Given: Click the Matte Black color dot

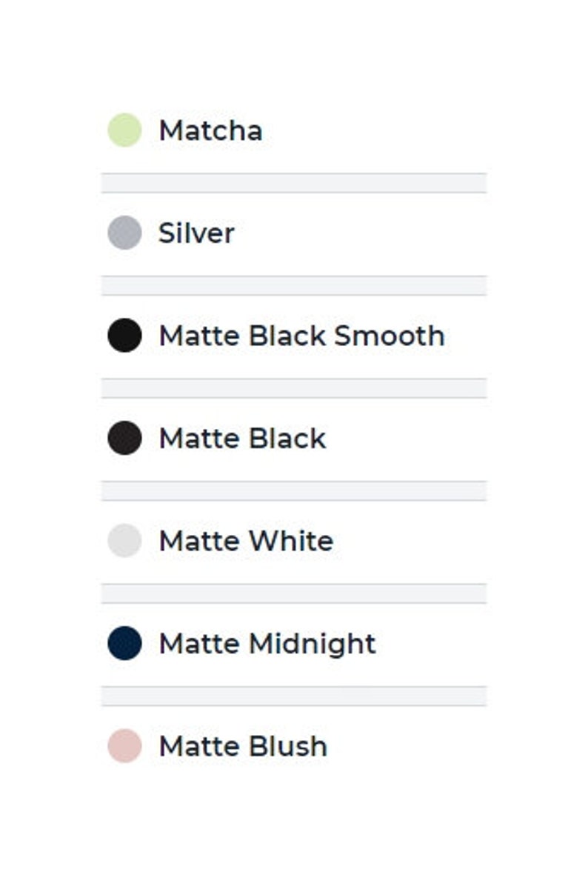Looking at the screenshot, I should [x=124, y=438].
